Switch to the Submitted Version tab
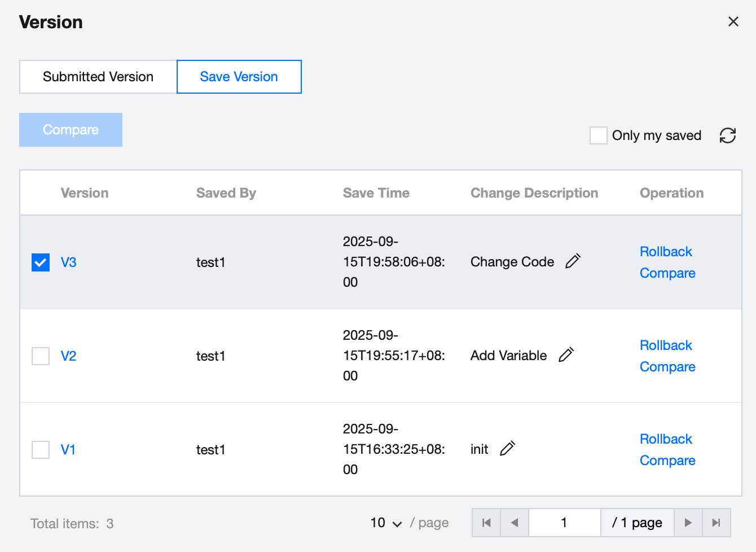The image size is (756, 552). [98, 77]
